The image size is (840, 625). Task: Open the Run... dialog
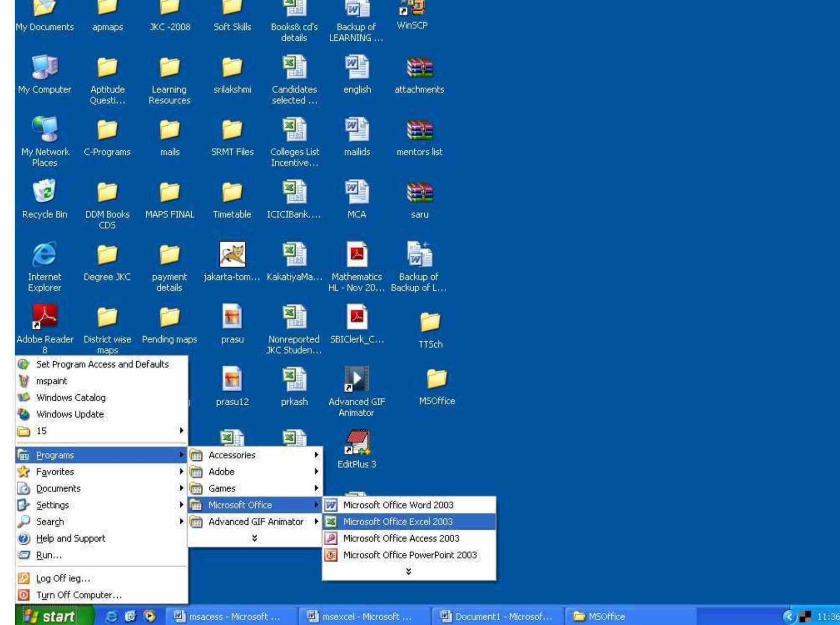click(x=102, y=555)
